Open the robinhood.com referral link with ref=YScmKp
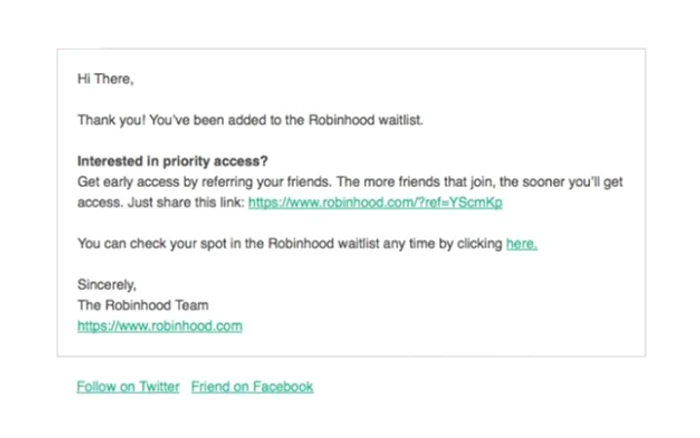 [375, 203]
